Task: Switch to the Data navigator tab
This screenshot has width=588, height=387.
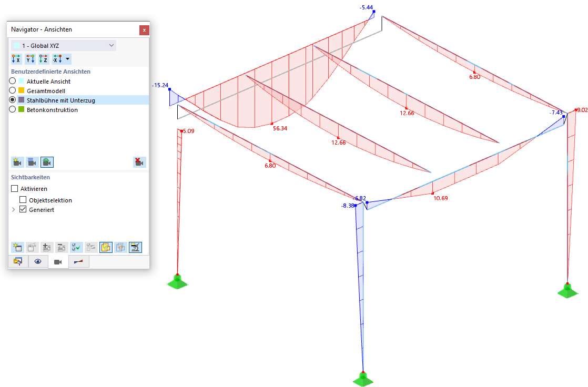Action: tap(18, 261)
